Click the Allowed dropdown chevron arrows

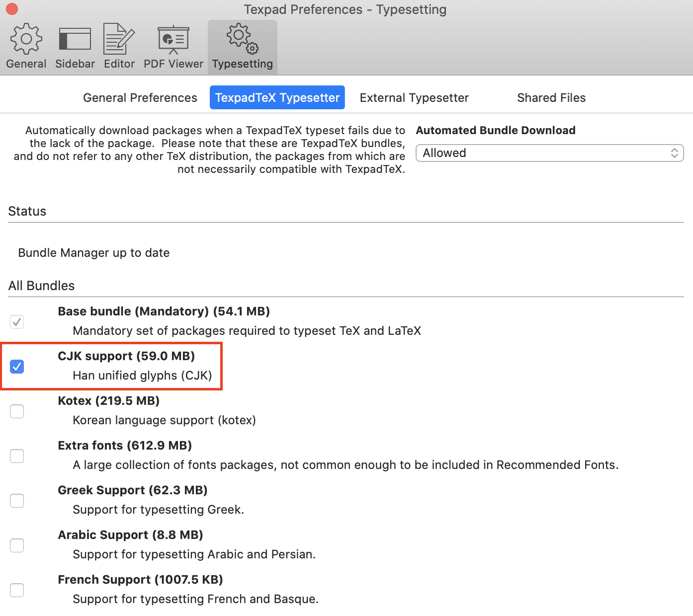click(675, 153)
